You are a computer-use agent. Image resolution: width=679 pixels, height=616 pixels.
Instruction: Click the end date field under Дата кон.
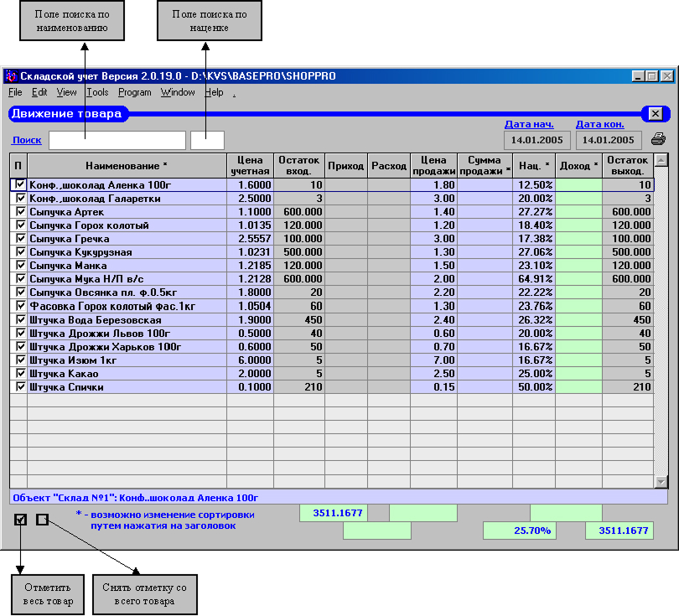(x=608, y=140)
